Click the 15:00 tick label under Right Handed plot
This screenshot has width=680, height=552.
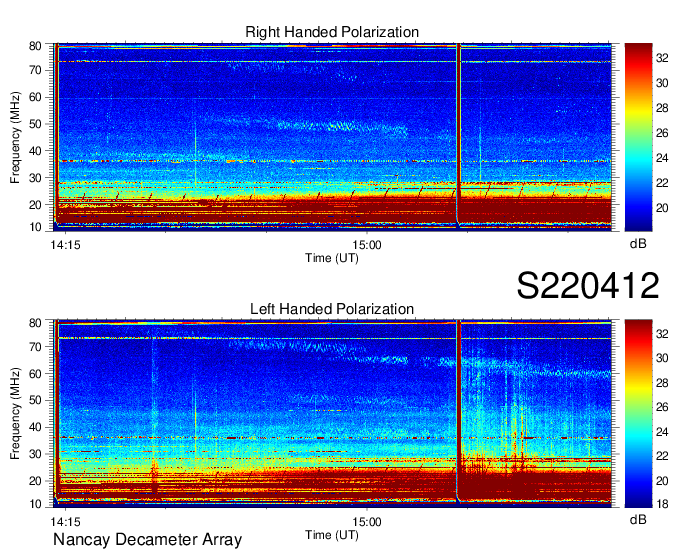(367, 245)
